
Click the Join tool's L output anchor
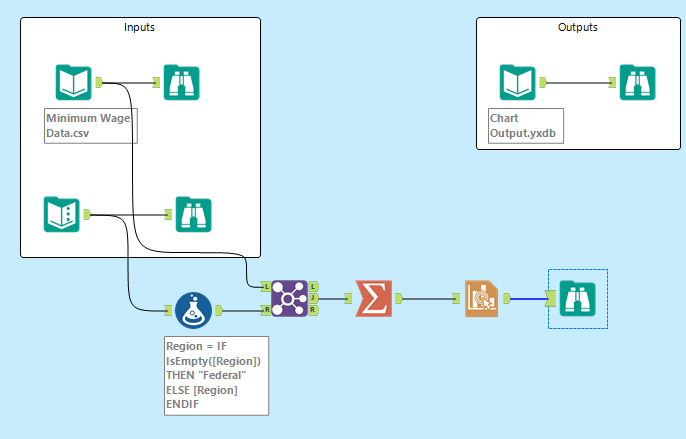pyautogui.click(x=313, y=287)
